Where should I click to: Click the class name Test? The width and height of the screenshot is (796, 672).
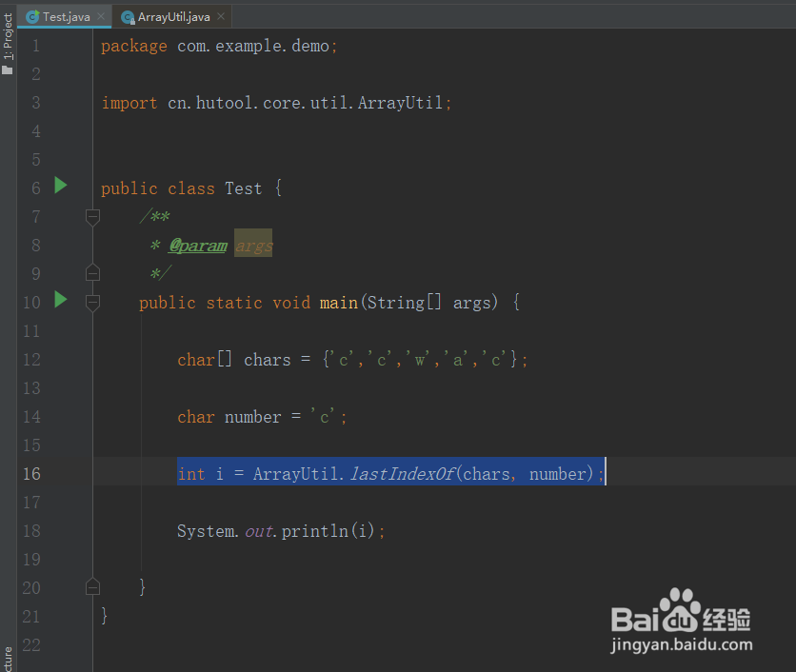pos(243,188)
